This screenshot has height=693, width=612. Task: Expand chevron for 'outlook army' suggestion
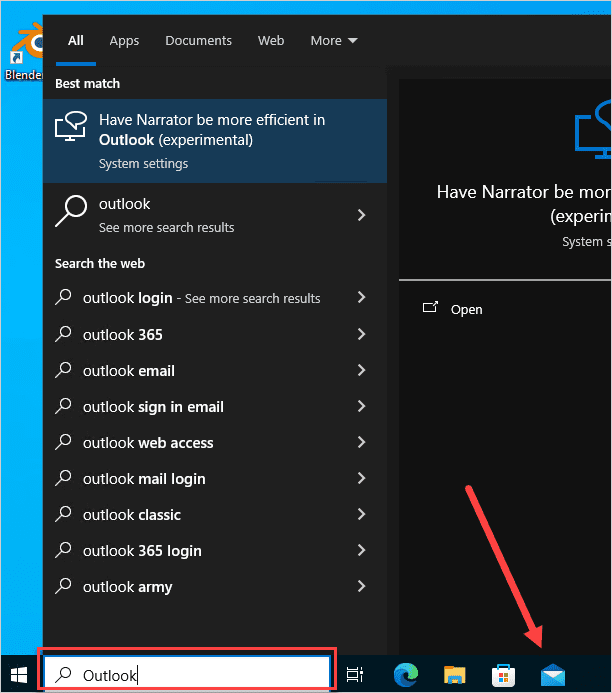(361, 586)
